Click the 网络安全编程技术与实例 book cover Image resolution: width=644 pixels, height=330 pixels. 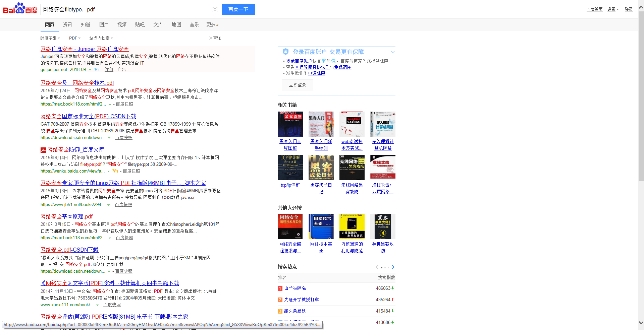pyautogui.click(x=290, y=226)
